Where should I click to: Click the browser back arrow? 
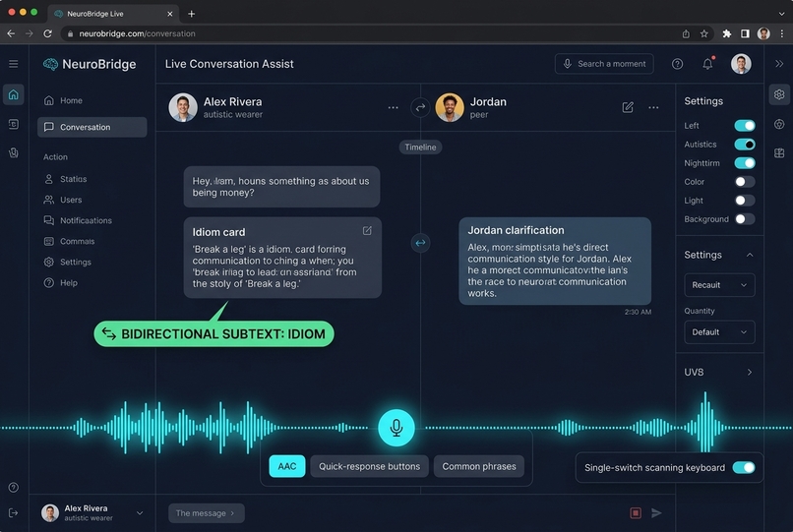11,33
